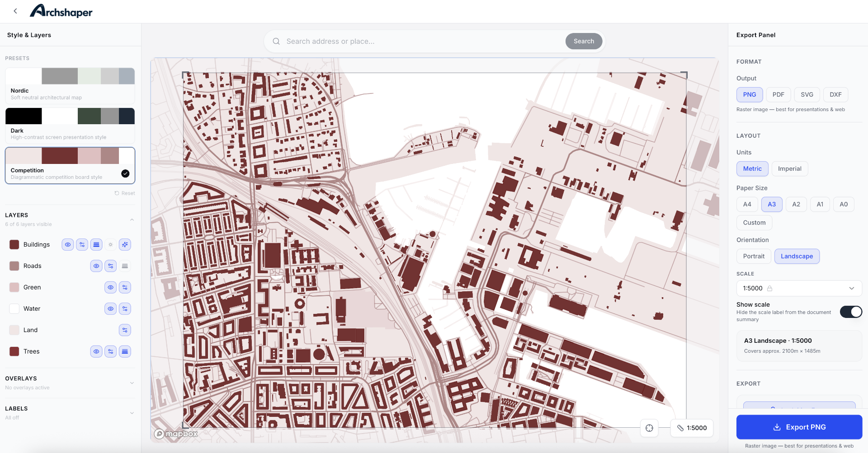This screenshot has width=868, height=453.
Task: Click the recenter crosshair button on map
Action: pos(649,428)
